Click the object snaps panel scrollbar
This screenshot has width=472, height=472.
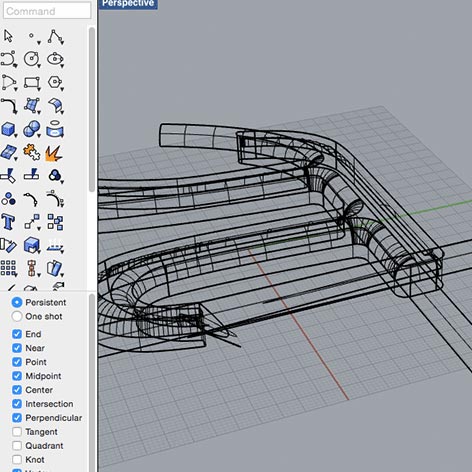click(92, 383)
